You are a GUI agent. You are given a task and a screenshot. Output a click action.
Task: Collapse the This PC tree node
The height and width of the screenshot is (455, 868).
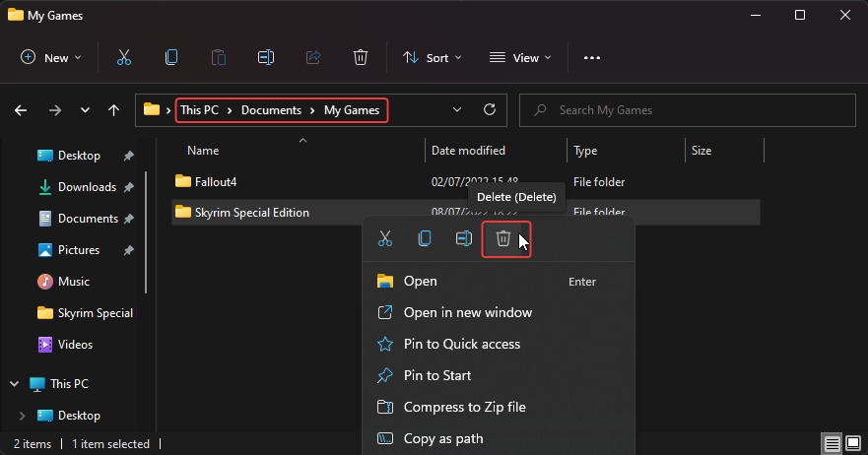(14, 384)
